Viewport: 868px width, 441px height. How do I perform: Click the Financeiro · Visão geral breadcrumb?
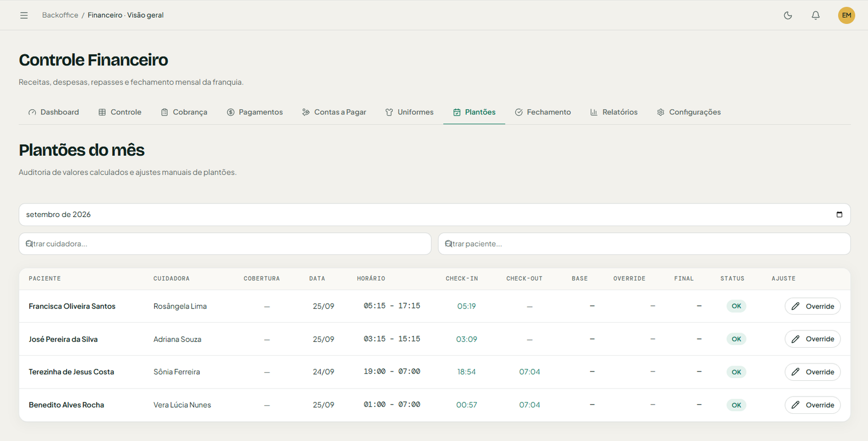pyautogui.click(x=126, y=15)
